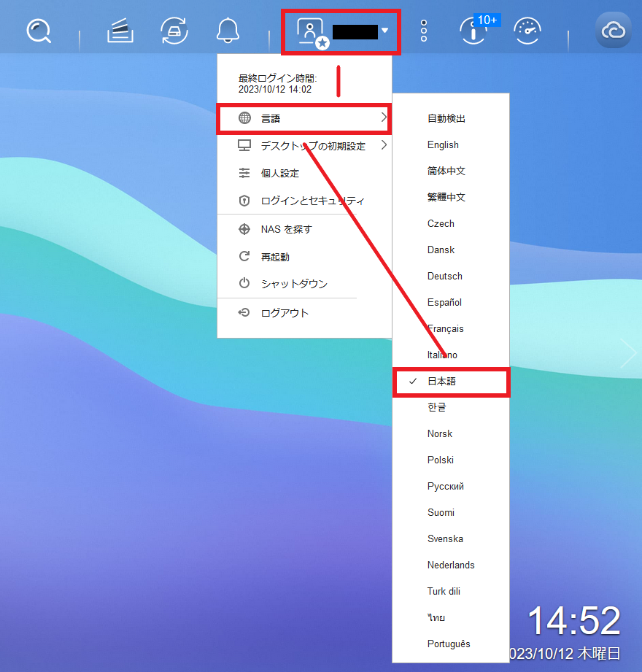Open the three-dot more options menu
This screenshot has height=672, width=642.
tap(424, 31)
